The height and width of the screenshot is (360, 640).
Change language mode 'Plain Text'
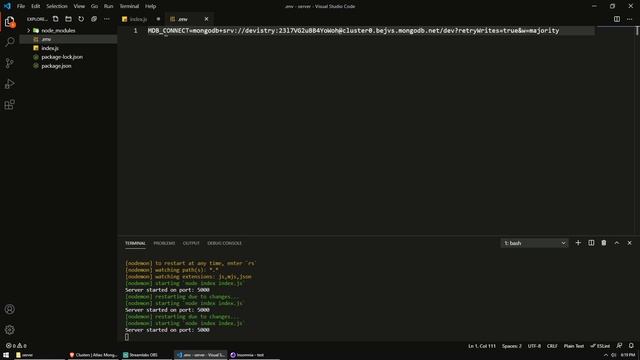click(573, 346)
